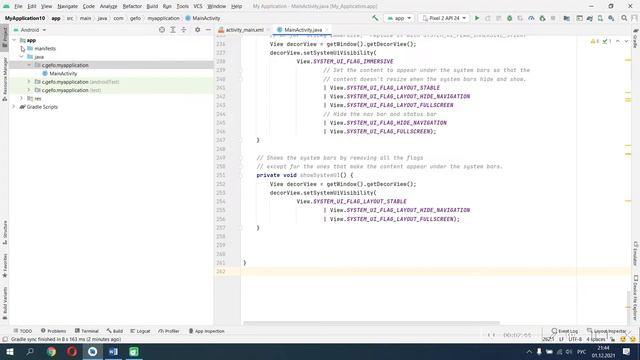The image size is (640, 360).
Task: Open the Layout Inspector
Action: pyautogui.click(x=607, y=331)
